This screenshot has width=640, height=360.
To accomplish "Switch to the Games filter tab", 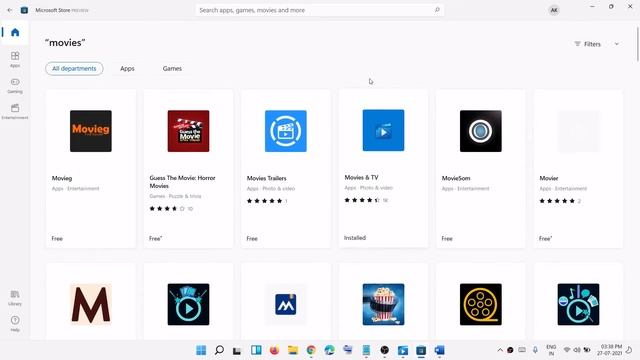I will click(172, 69).
